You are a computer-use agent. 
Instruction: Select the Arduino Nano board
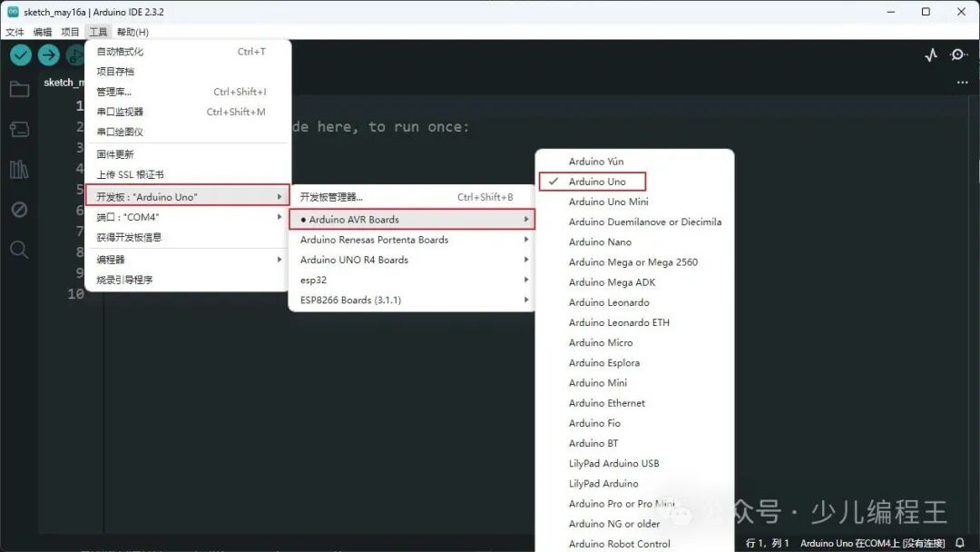[600, 241]
